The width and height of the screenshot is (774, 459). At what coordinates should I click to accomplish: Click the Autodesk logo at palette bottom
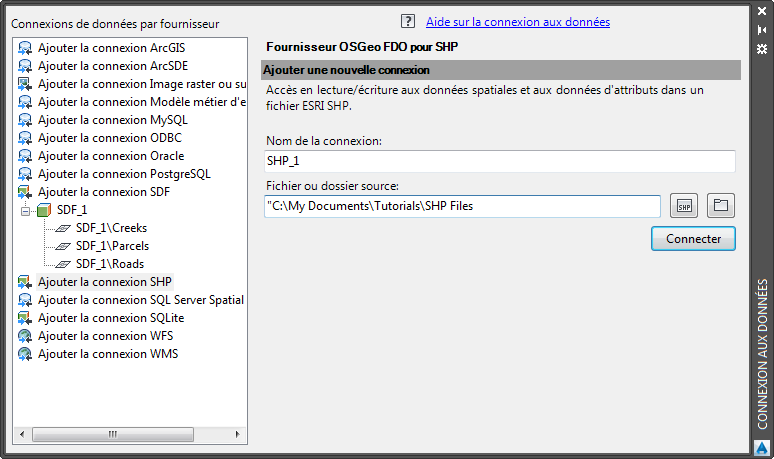pos(761,447)
